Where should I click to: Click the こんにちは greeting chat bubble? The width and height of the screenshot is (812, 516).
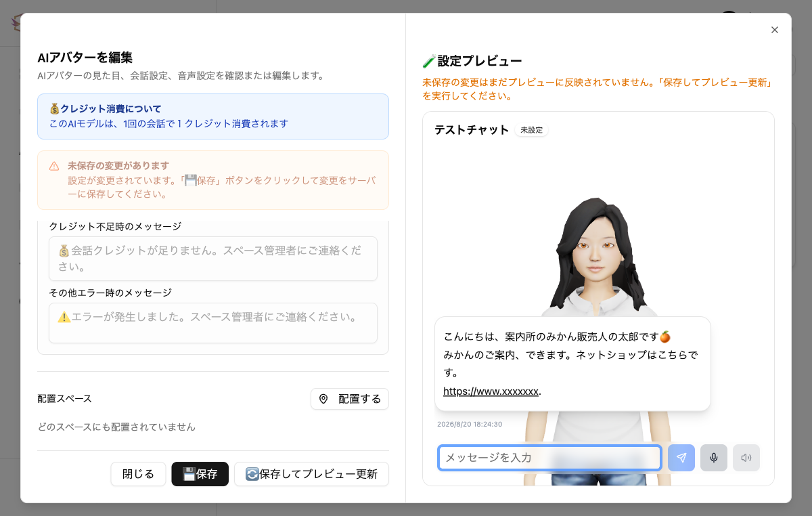coord(572,364)
